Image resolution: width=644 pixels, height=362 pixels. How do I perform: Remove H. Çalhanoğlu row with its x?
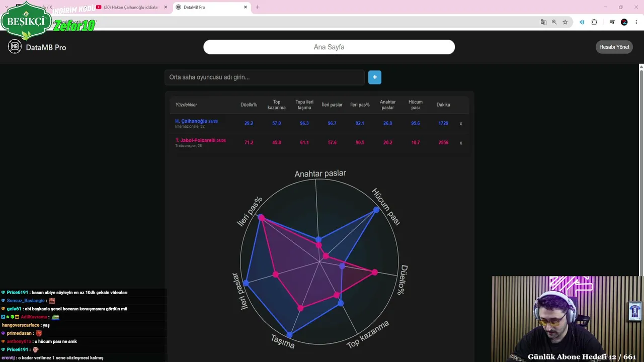[460, 124]
